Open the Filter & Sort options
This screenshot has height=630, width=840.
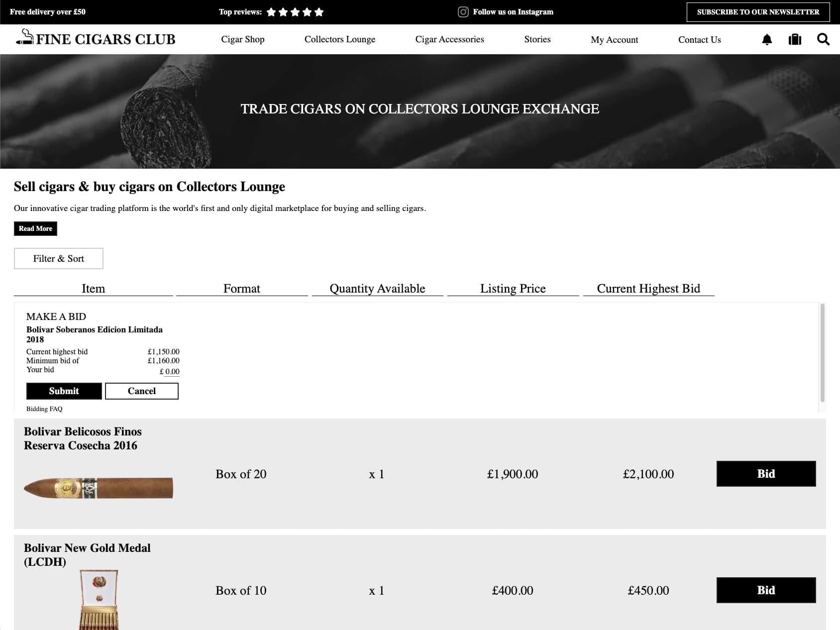click(x=59, y=258)
